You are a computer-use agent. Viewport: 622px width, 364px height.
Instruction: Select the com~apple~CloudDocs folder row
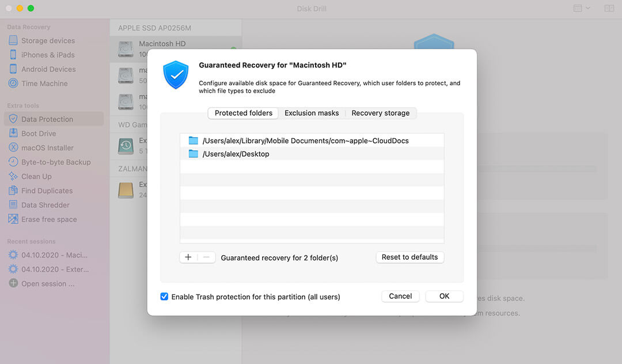312,141
